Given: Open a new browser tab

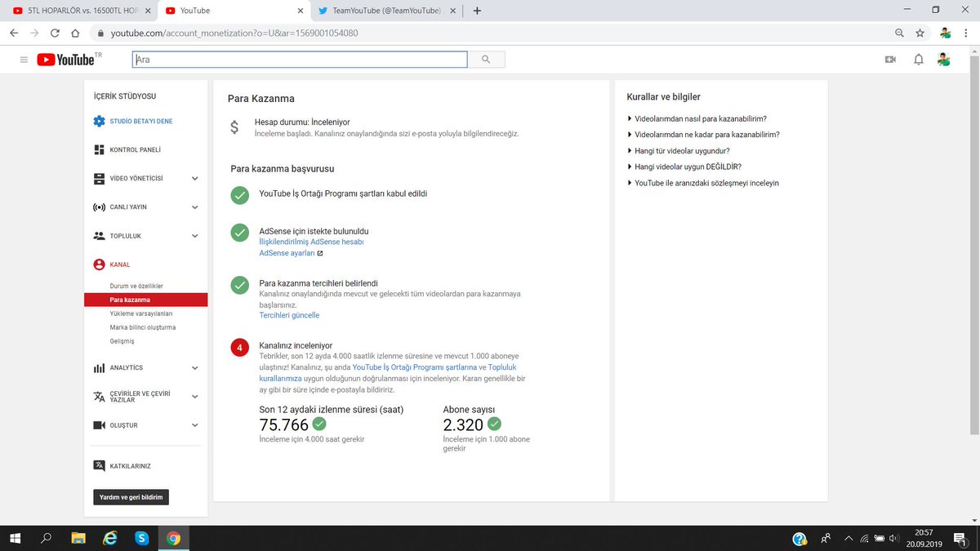Looking at the screenshot, I should point(477,11).
